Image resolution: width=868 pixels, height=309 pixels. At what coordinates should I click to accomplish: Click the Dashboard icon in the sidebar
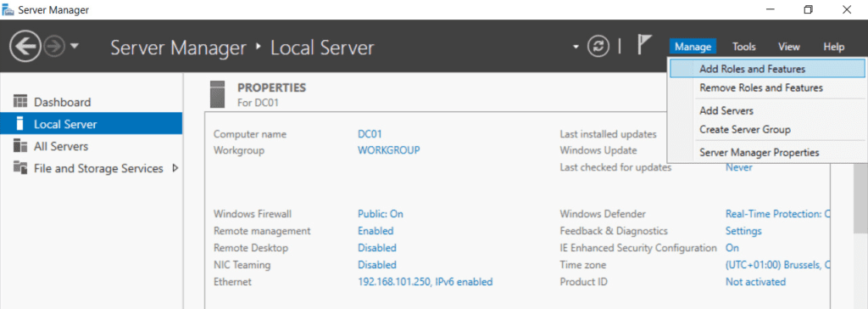coord(20,102)
